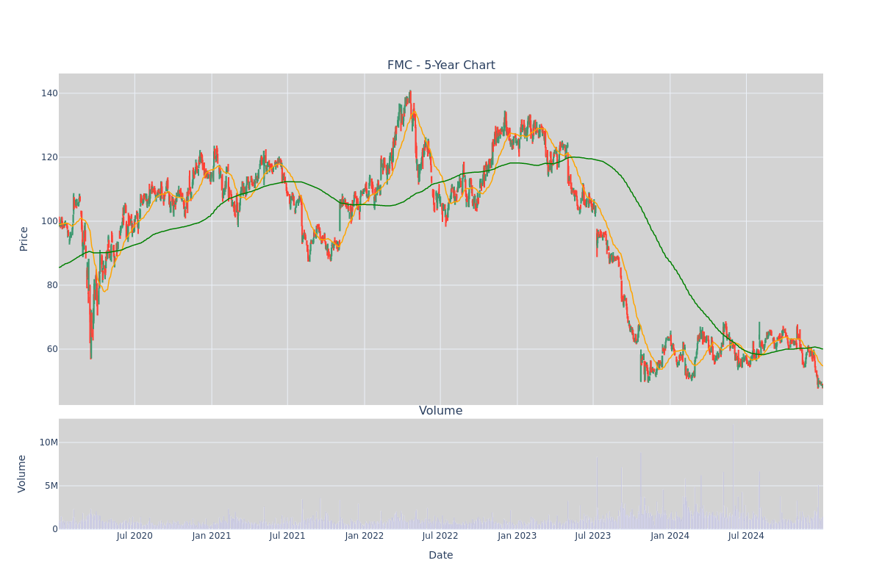Select the 80 price tick label
Screen dimensions: 882x588
[52, 285]
